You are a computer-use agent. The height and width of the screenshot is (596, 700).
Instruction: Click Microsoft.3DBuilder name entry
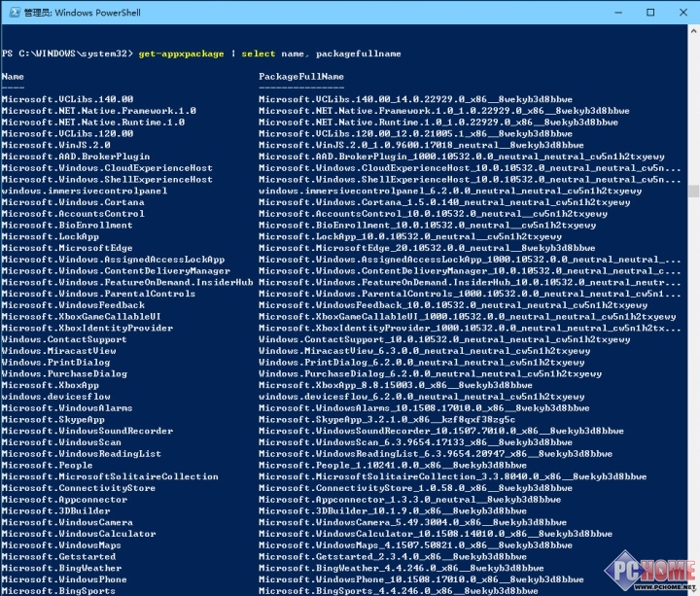click(x=55, y=511)
